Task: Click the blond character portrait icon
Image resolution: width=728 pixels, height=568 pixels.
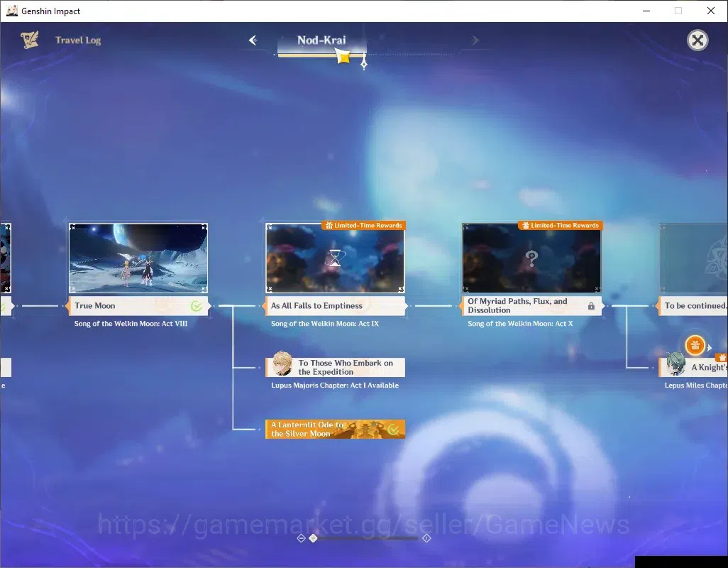Action: 282,364
